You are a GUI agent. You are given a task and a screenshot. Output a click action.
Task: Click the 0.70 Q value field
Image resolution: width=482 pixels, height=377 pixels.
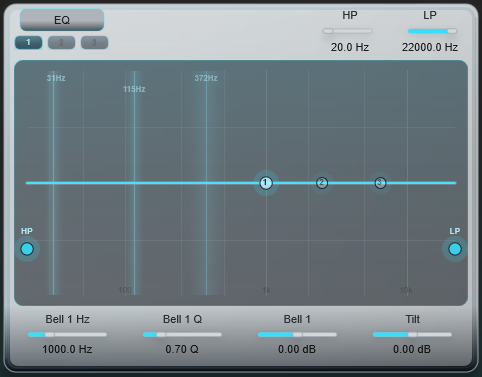point(182,349)
